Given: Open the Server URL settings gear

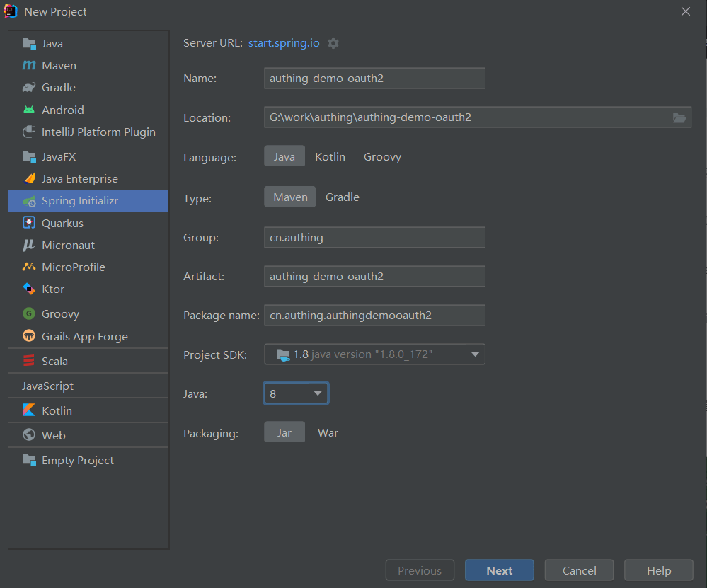Looking at the screenshot, I should click(x=333, y=42).
